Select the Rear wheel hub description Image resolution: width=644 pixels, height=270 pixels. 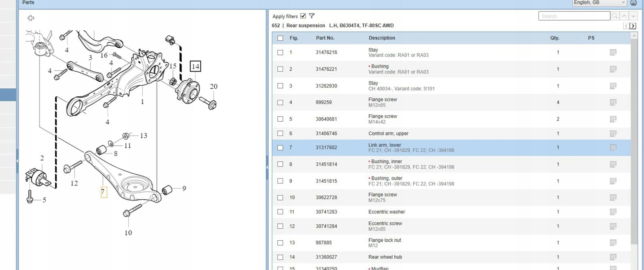[385, 257]
